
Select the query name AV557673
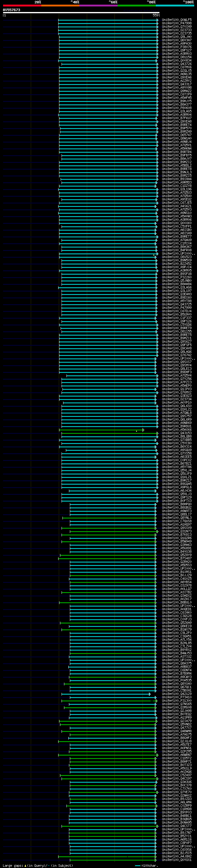(x=11, y=10)
